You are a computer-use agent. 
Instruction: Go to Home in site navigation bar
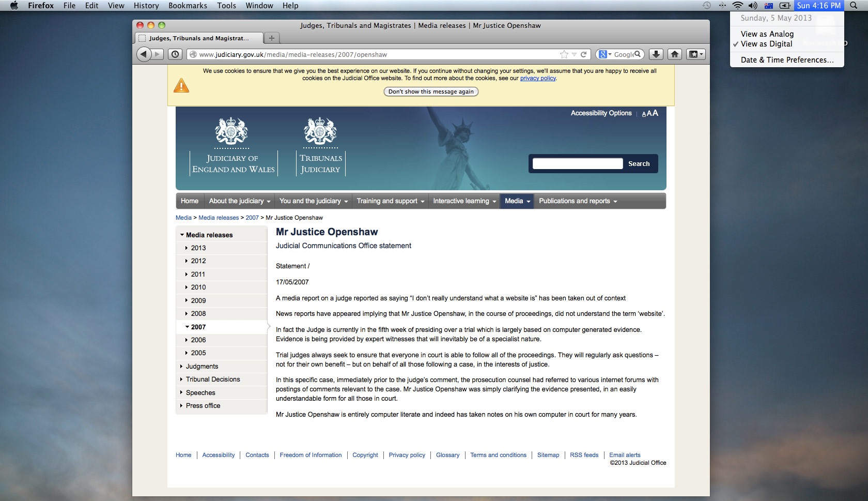click(x=190, y=201)
